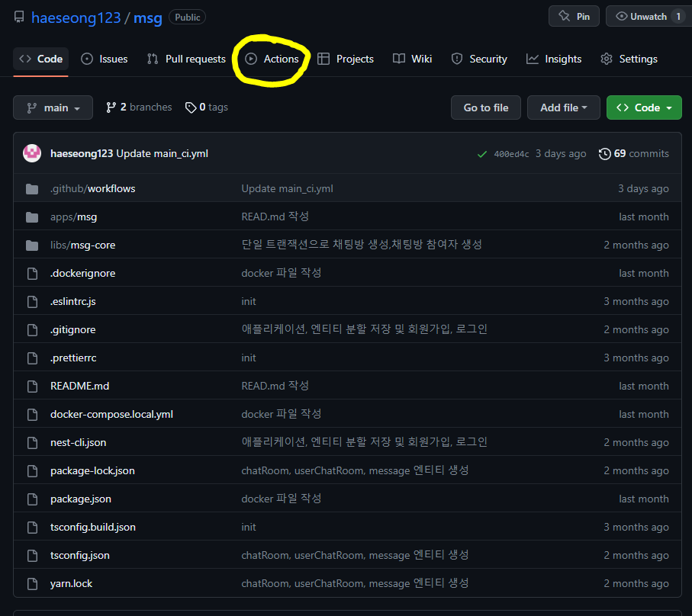Click folder icon beside libs/msg-core
Screen dimensions: 692x616
click(x=32, y=245)
